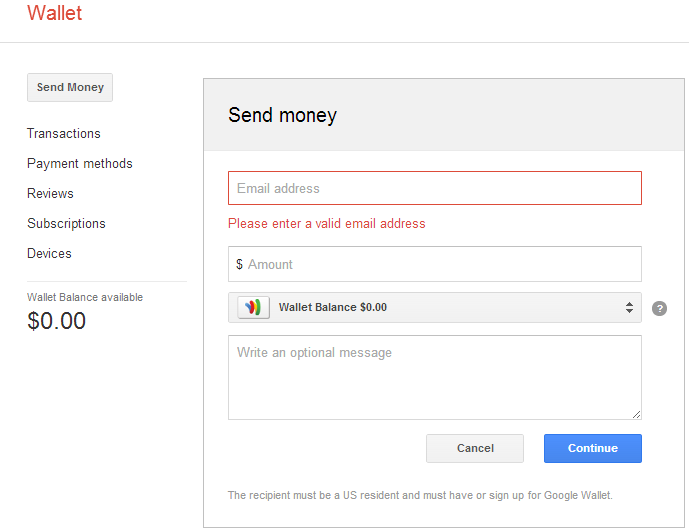
Task: Select Devices in the sidebar
Action: 49,254
